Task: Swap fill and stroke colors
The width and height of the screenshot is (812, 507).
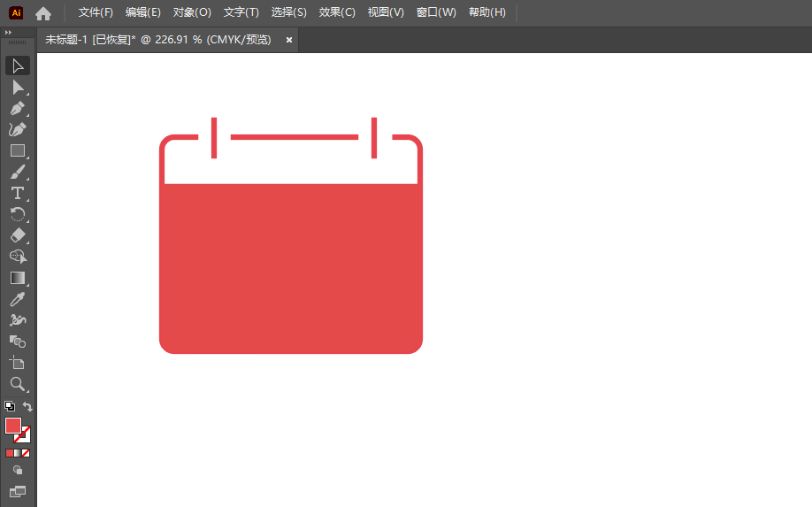Action: click(27, 406)
